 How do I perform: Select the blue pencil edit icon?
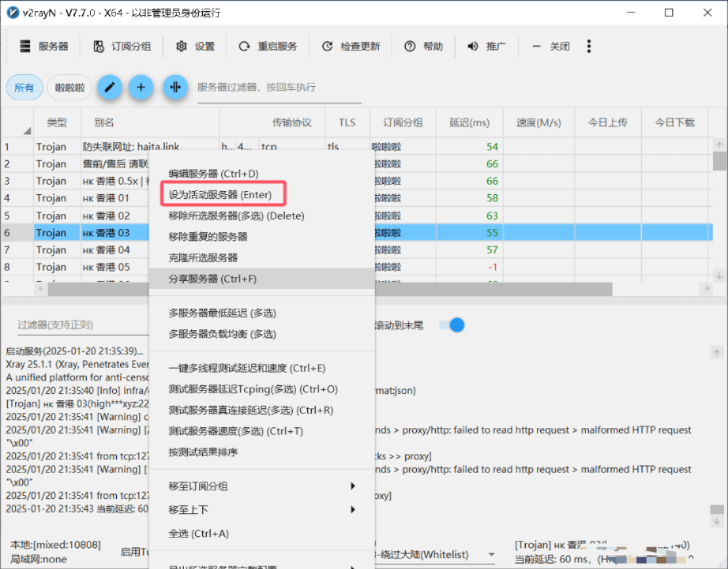click(110, 87)
